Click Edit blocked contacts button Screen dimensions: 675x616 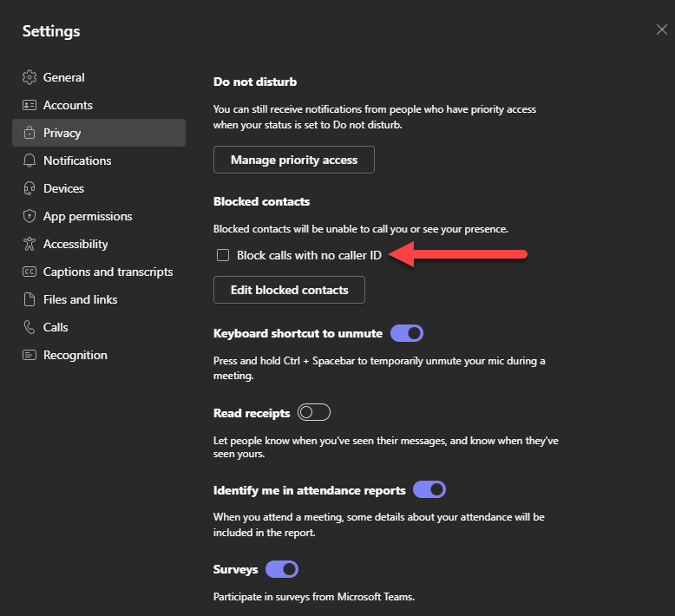(x=289, y=290)
